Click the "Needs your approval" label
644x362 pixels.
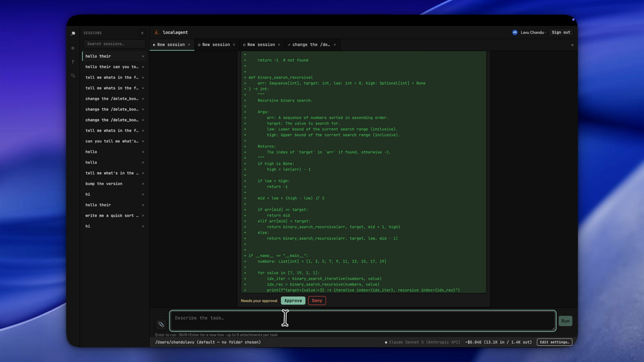point(259,301)
